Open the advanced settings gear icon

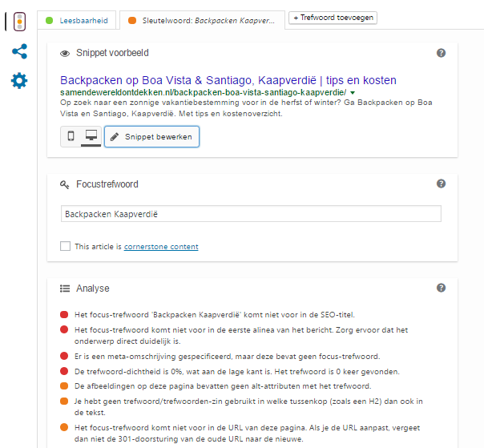point(19,81)
